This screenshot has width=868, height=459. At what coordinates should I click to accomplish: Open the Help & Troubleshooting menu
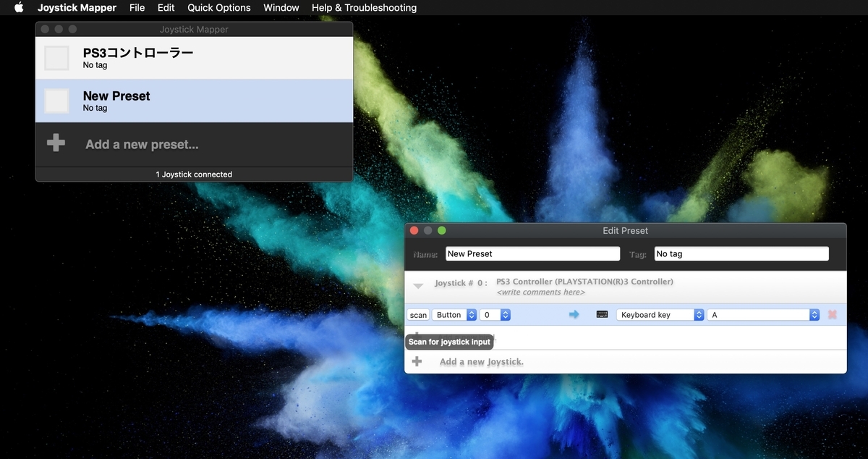[364, 8]
